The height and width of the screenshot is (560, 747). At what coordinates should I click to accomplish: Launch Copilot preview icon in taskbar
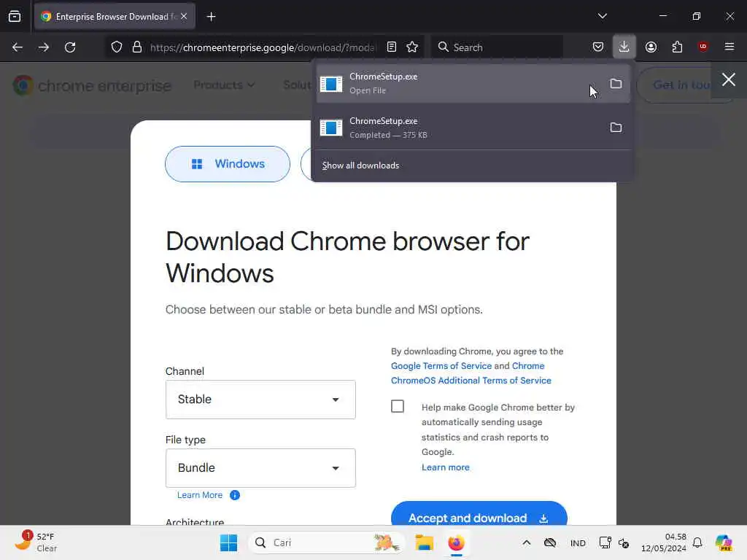724,542
